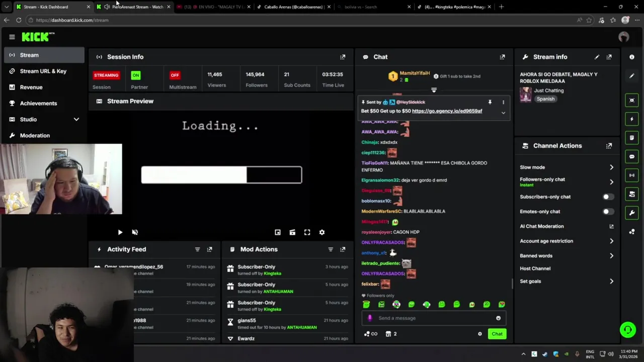Click Just Chatting category thumbnail
644x362 pixels.
(526, 95)
